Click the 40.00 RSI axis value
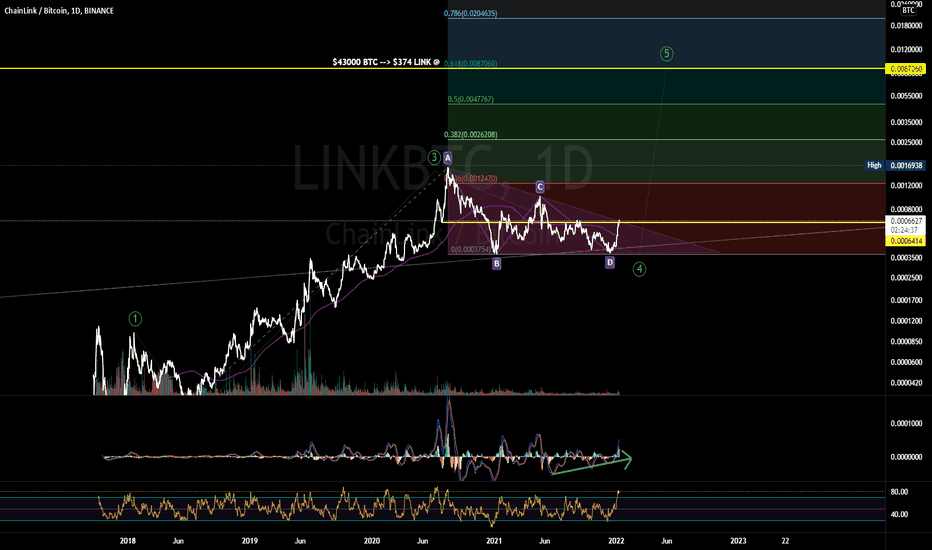This screenshot has width=932, height=550. (899, 515)
